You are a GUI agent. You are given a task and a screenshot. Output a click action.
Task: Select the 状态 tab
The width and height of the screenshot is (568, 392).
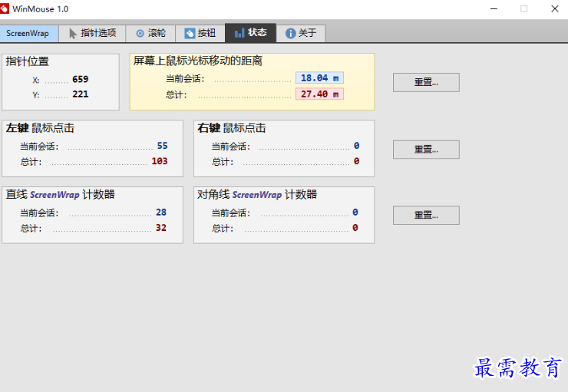pos(251,33)
